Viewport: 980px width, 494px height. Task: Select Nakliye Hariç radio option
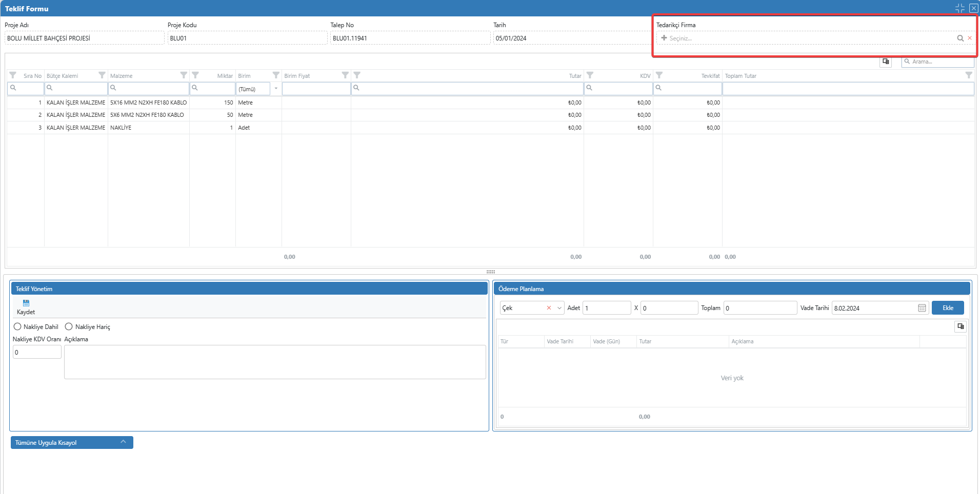click(x=69, y=327)
